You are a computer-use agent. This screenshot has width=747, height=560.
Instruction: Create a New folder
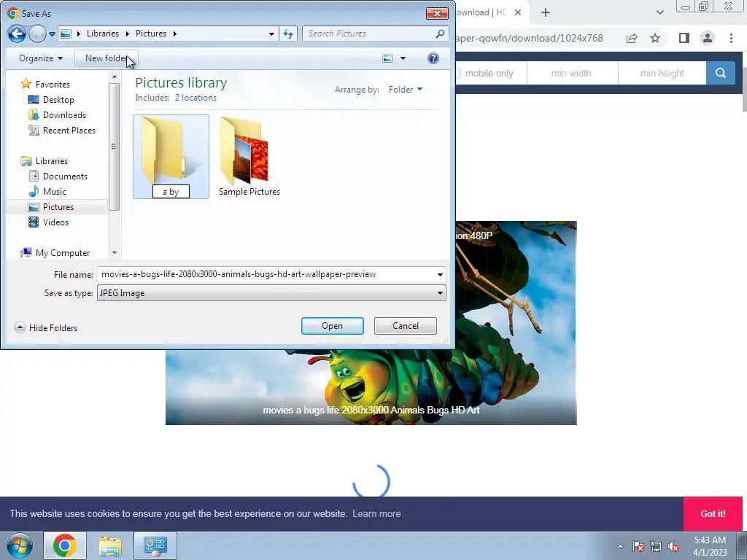pos(107,58)
